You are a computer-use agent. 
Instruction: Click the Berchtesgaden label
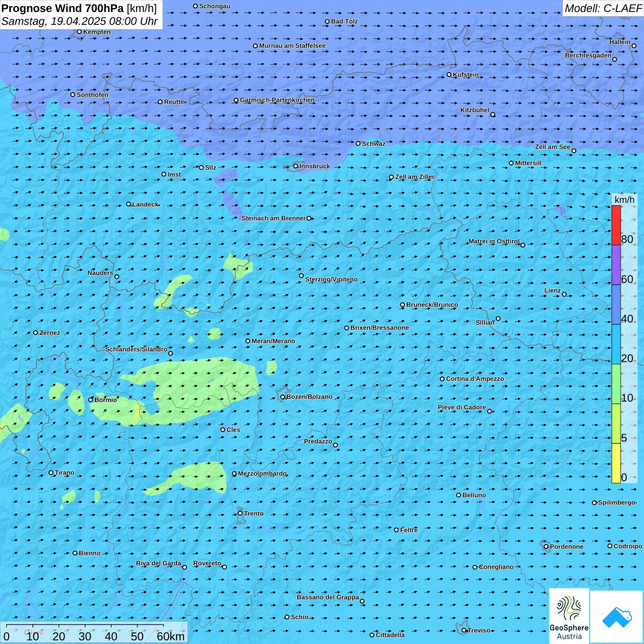click(x=588, y=55)
